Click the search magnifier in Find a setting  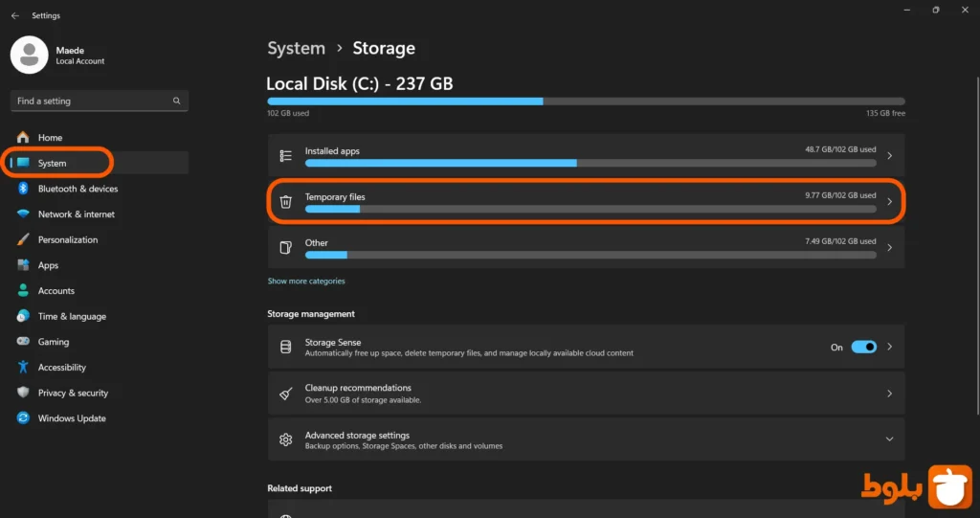click(177, 101)
